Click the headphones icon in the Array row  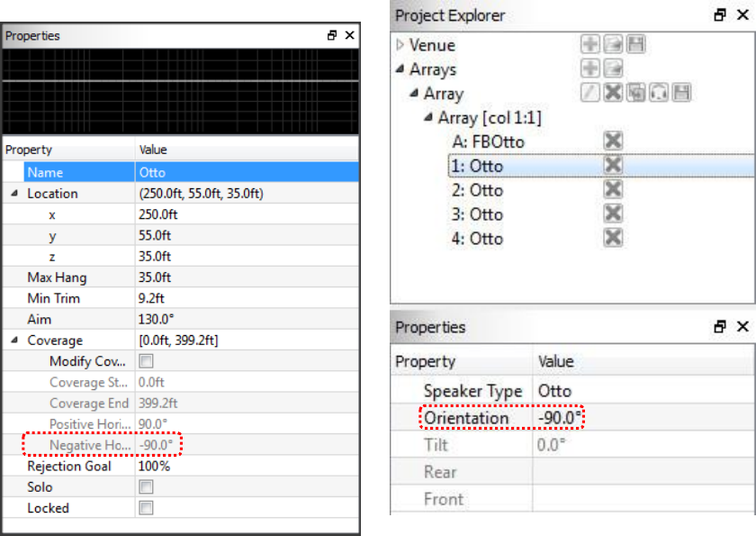pos(659,93)
